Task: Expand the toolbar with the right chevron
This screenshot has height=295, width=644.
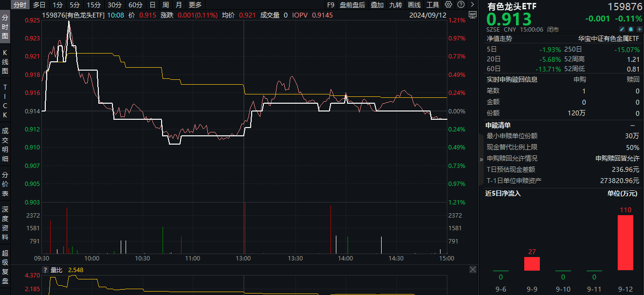Action: (x=473, y=4)
